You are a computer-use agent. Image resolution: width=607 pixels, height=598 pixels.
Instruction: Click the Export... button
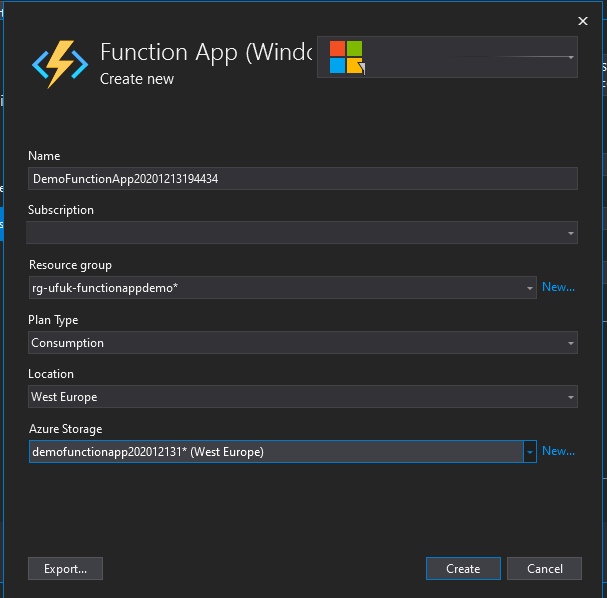pyautogui.click(x=65, y=569)
